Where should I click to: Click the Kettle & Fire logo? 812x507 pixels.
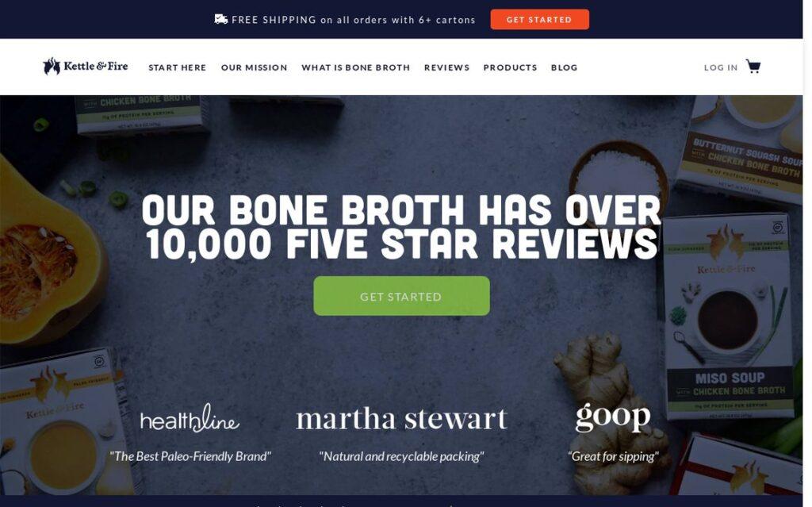tap(86, 67)
